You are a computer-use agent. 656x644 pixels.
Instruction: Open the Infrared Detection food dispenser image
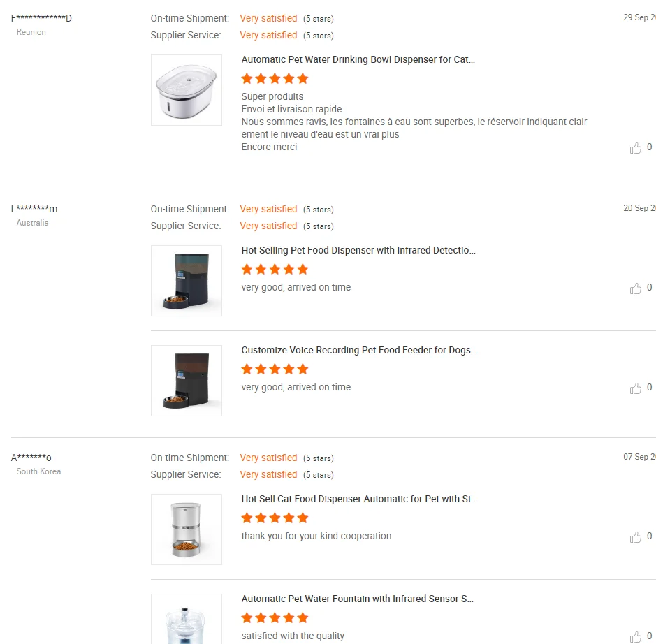(187, 281)
